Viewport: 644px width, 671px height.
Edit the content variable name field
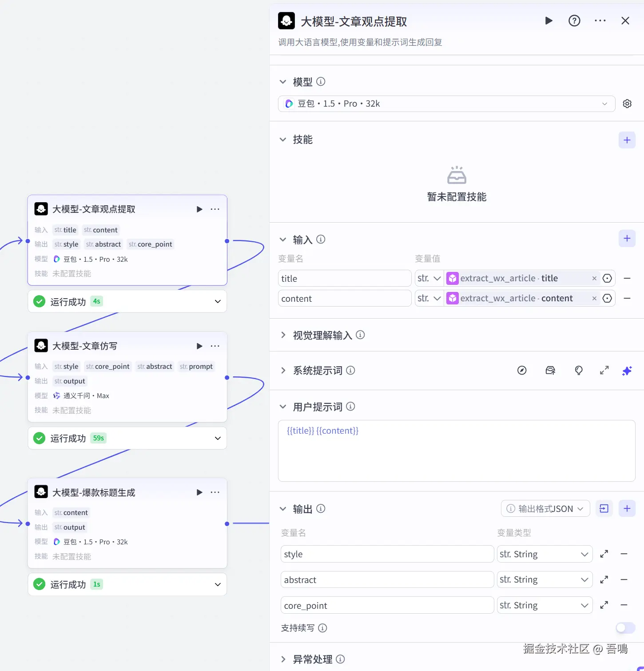point(345,298)
